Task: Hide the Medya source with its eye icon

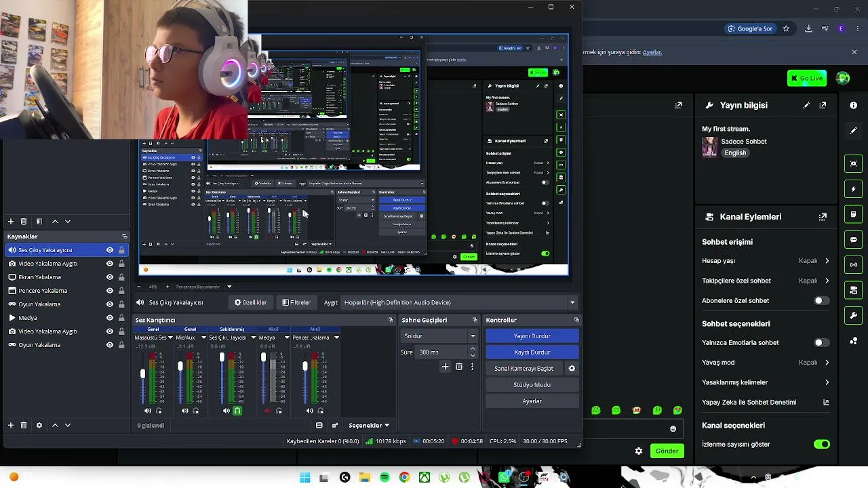Action: click(109, 318)
